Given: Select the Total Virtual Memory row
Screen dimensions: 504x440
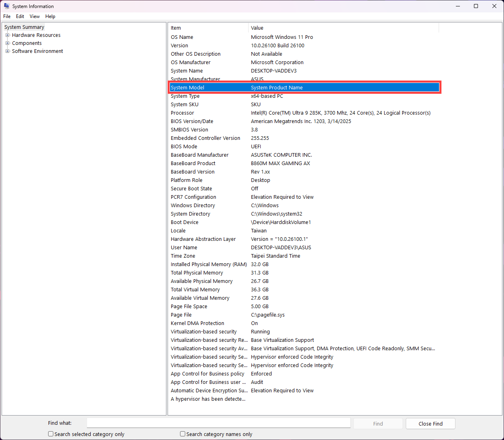Looking at the screenshot, I should coord(304,290).
